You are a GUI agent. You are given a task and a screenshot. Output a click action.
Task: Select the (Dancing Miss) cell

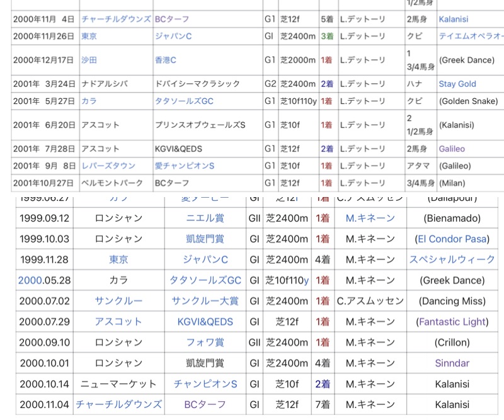coord(452,301)
